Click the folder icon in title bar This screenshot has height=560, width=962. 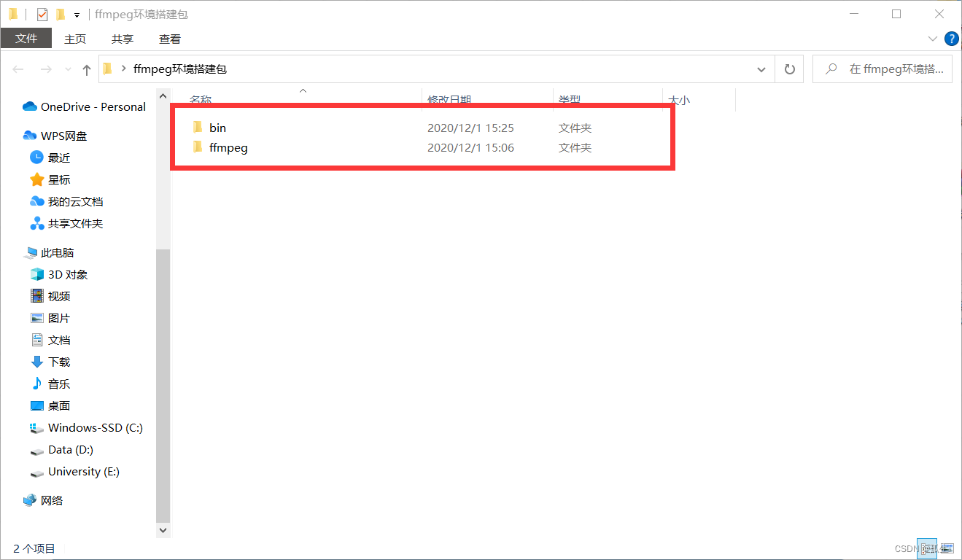click(13, 14)
